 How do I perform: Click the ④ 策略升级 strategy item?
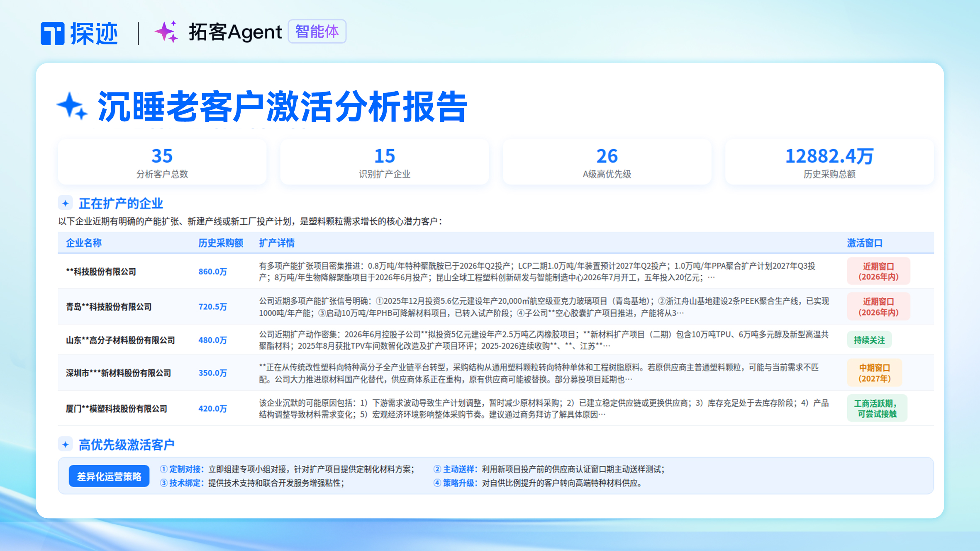click(x=538, y=483)
